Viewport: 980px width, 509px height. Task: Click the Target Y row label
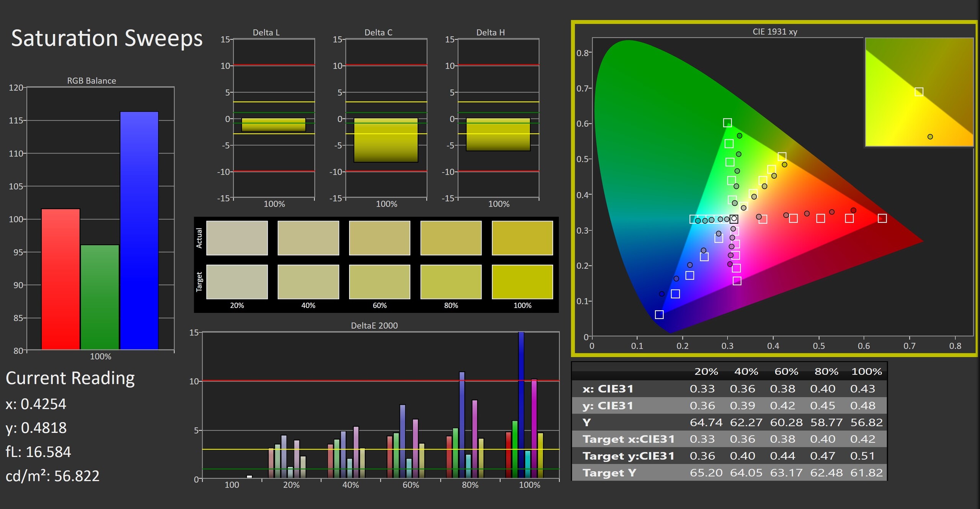tap(609, 473)
